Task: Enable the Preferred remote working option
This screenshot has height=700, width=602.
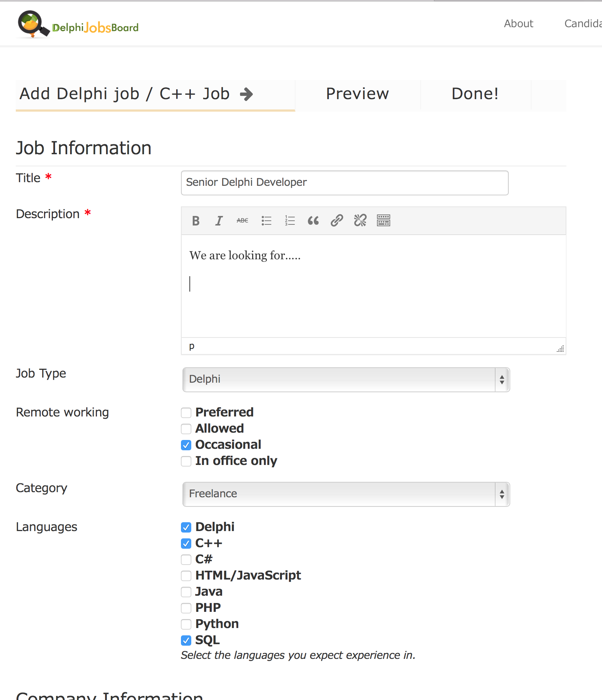Action: (186, 412)
